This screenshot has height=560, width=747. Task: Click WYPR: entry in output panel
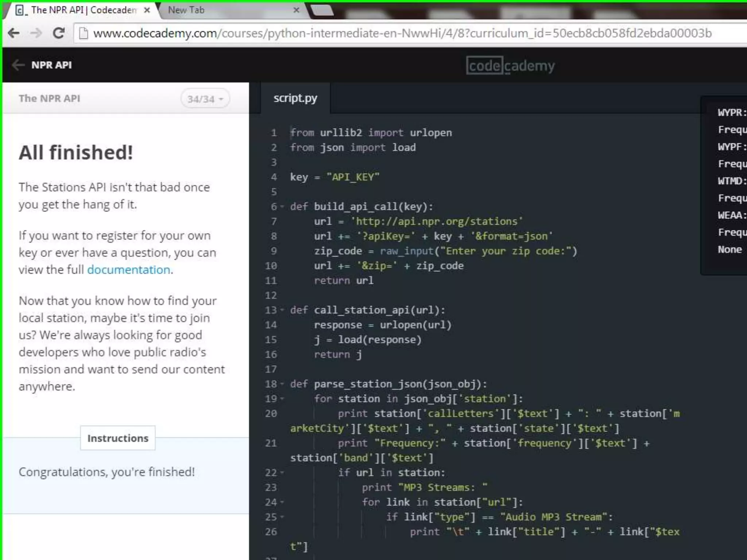tap(732, 112)
